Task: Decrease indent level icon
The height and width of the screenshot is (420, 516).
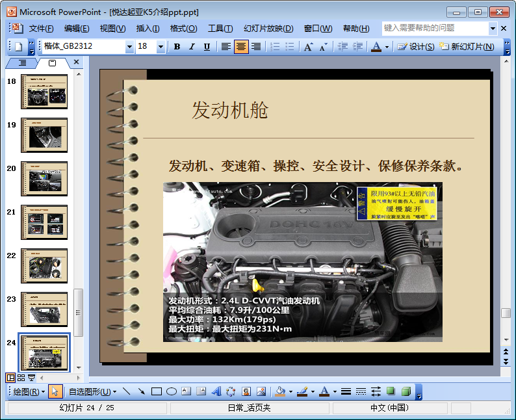Action: coord(342,47)
